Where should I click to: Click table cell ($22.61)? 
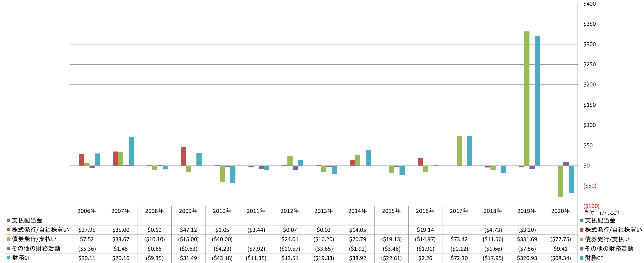391,258
